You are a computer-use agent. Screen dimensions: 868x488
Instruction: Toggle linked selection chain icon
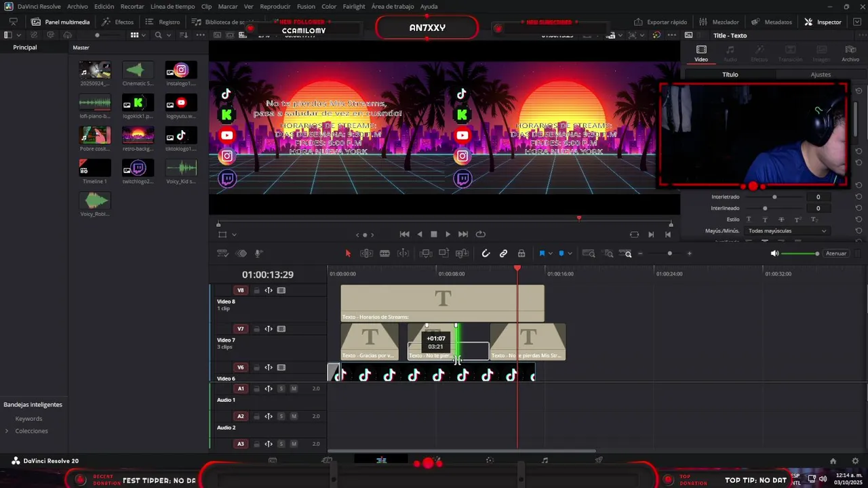pos(503,253)
